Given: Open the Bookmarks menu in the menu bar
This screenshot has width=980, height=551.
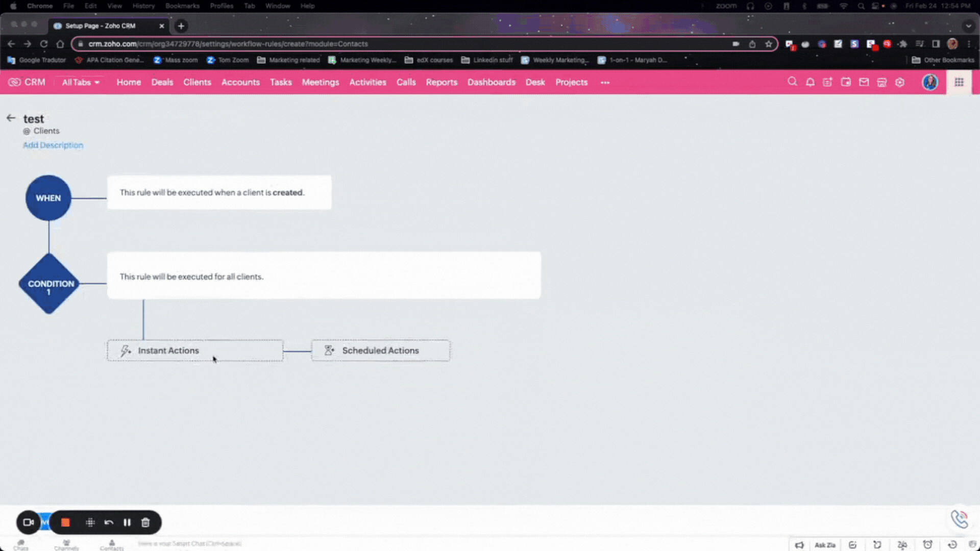Looking at the screenshot, I should pyautogui.click(x=182, y=6).
